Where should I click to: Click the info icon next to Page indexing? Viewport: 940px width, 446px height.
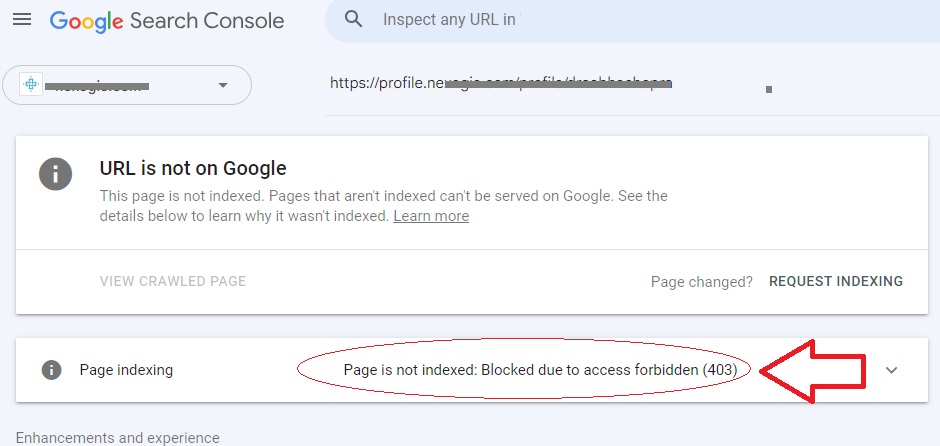click(x=52, y=370)
